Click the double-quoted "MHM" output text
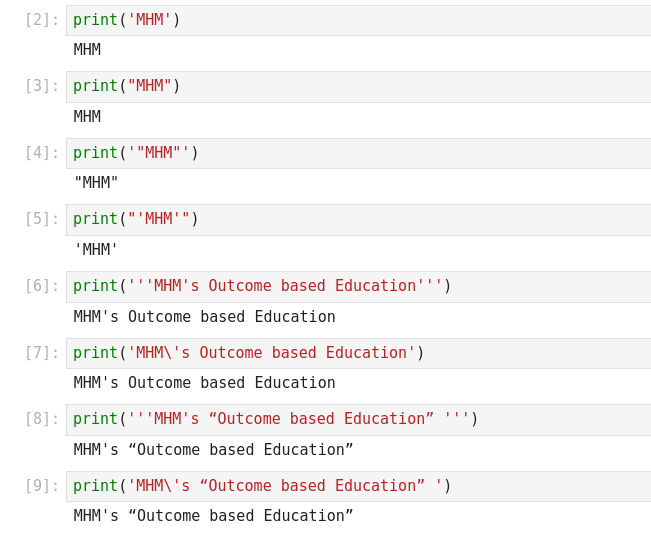 (x=96, y=183)
